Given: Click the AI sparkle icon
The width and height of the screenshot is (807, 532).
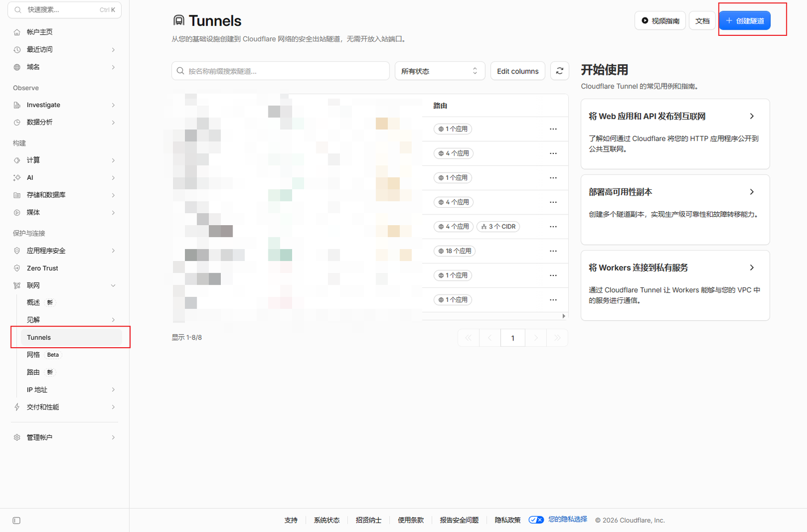Looking at the screenshot, I should tap(17, 178).
